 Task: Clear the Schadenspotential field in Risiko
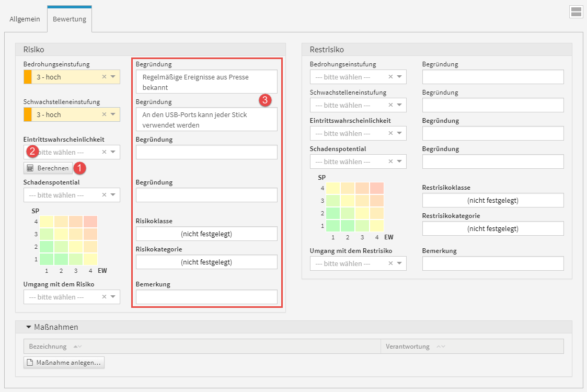point(104,195)
